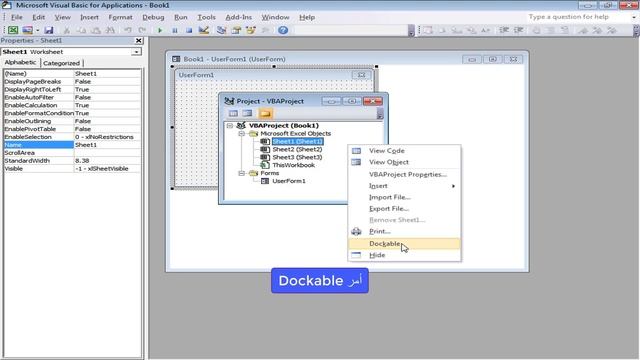Choose Import File... from context menu

pyautogui.click(x=404, y=197)
